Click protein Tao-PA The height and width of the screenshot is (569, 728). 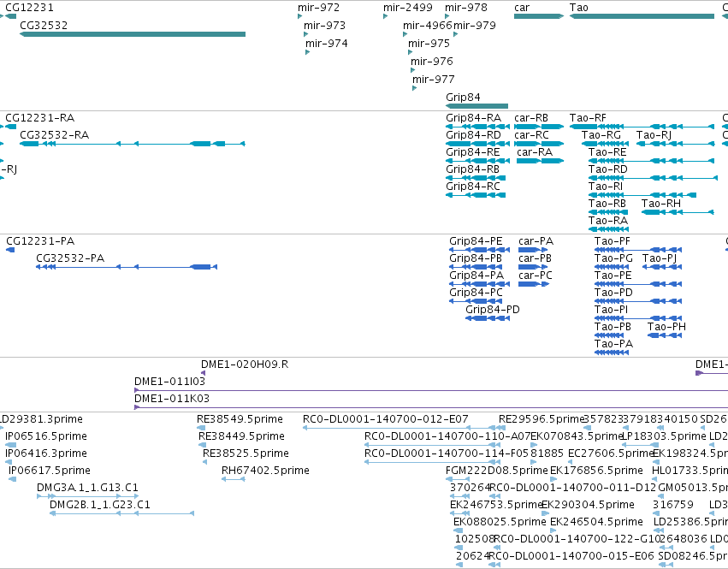pos(612,352)
